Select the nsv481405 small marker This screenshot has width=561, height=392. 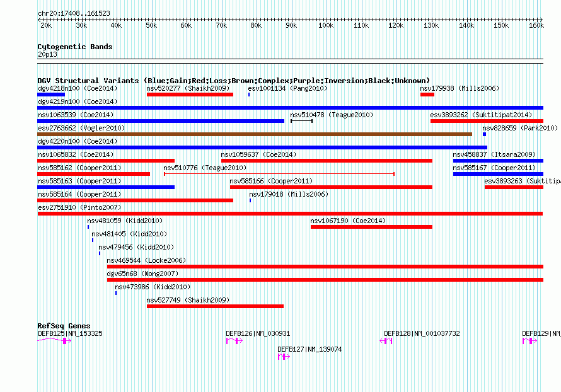point(92,240)
